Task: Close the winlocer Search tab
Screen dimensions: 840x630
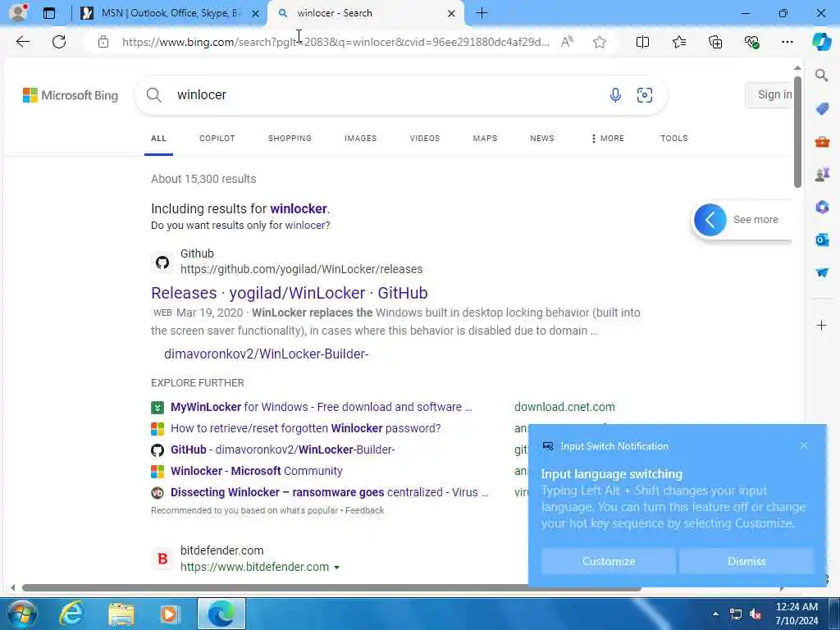Action: point(452,13)
